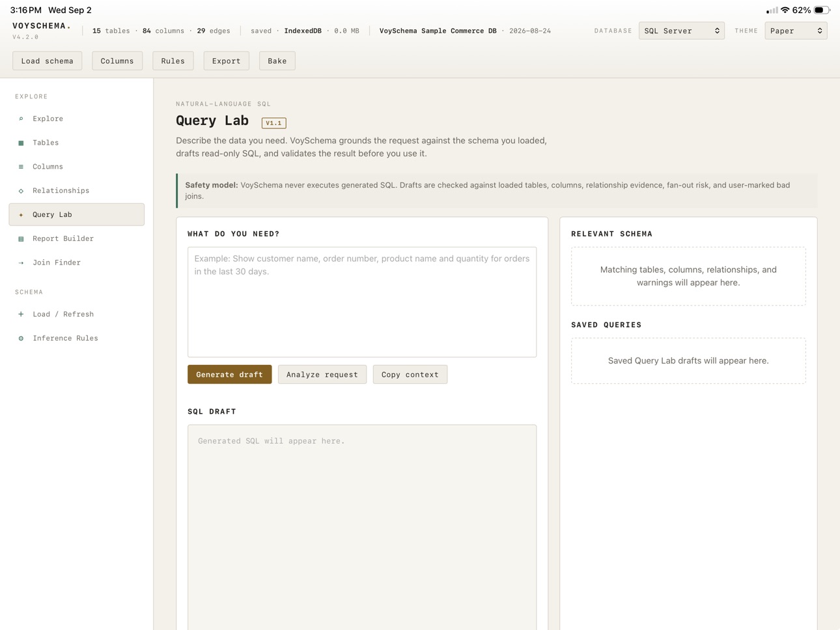Image resolution: width=840 pixels, height=630 pixels.
Task: Open Inference Rules in sidebar
Action: pyautogui.click(x=76, y=338)
